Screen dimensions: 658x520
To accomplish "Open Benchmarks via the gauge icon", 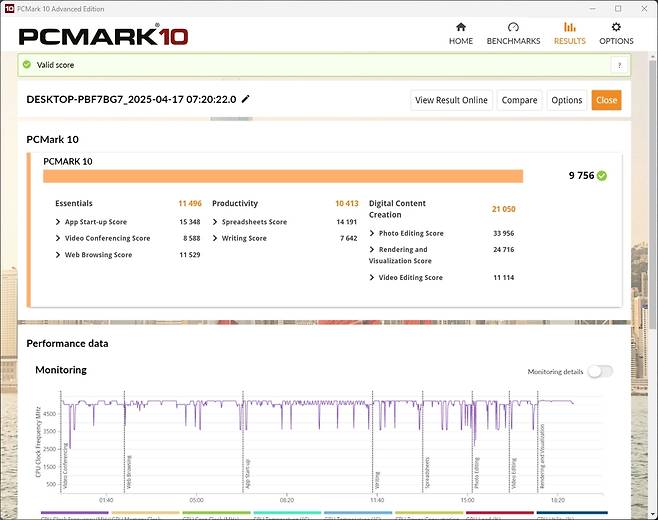I will tap(513, 28).
